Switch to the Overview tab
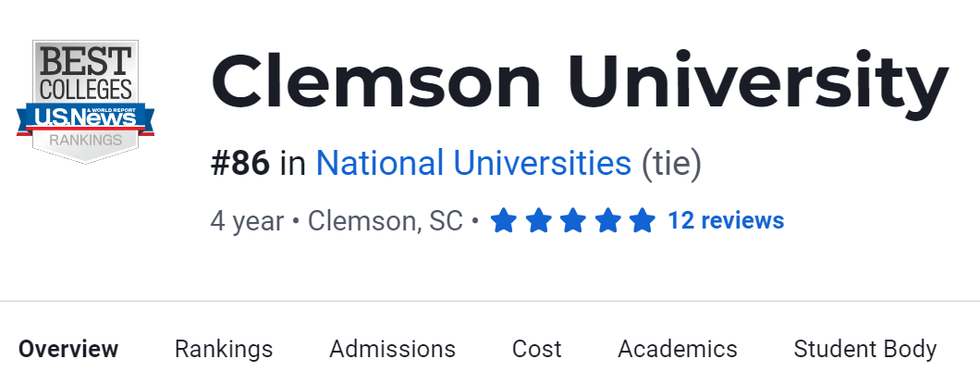The image size is (980, 384). tap(68, 349)
